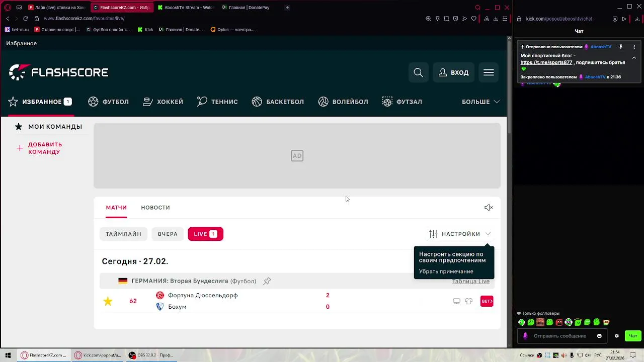Open the Таблица Live link
644x362 pixels.
[470, 281]
